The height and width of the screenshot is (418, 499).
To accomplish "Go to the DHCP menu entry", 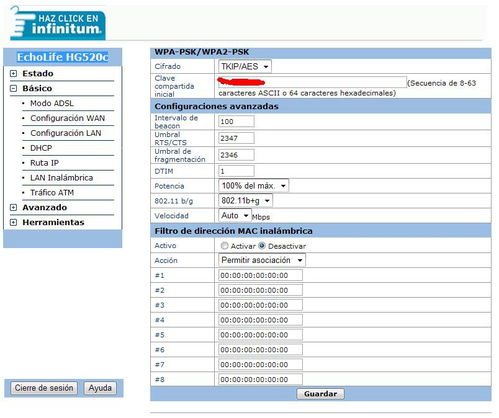I will pyautogui.click(x=41, y=148).
